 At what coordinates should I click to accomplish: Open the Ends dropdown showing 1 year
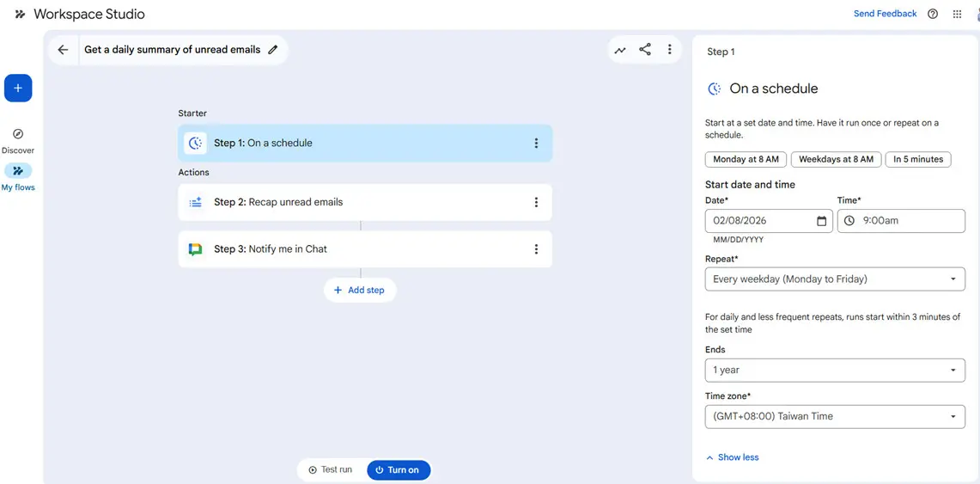[x=835, y=371]
